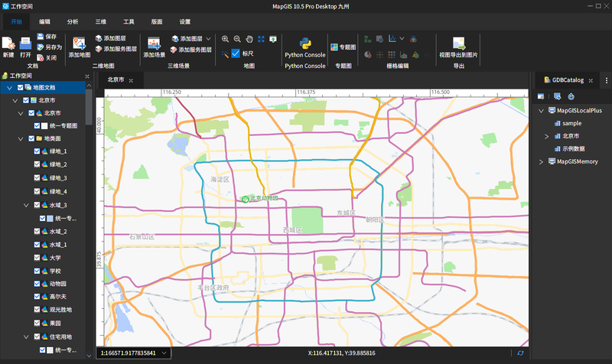
Task: Collapse the 水域_3 layer node
Action: pos(26,205)
